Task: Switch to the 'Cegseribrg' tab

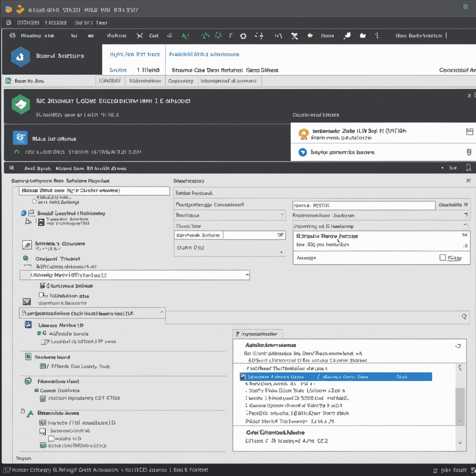Action: pos(181,81)
